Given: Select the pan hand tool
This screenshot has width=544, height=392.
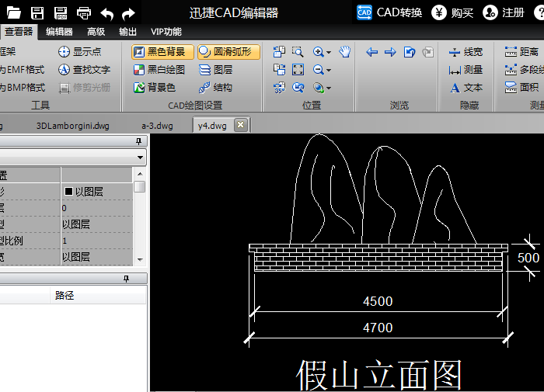Looking at the screenshot, I should (x=344, y=52).
